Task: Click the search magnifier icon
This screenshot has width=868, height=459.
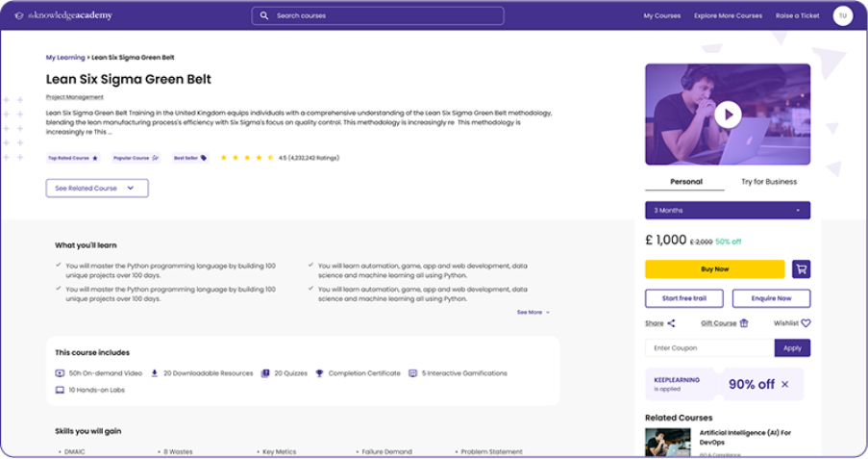Action: point(264,16)
